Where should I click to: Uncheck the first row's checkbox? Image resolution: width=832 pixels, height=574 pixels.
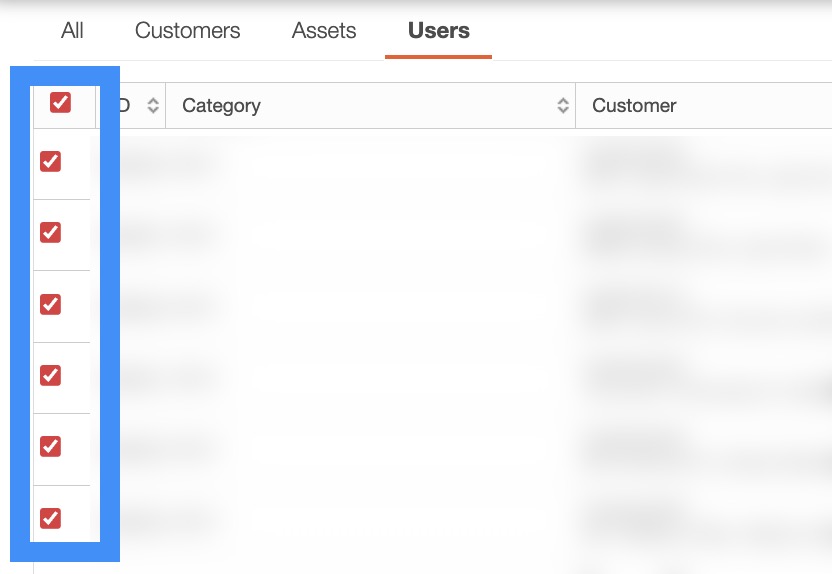click(50, 162)
